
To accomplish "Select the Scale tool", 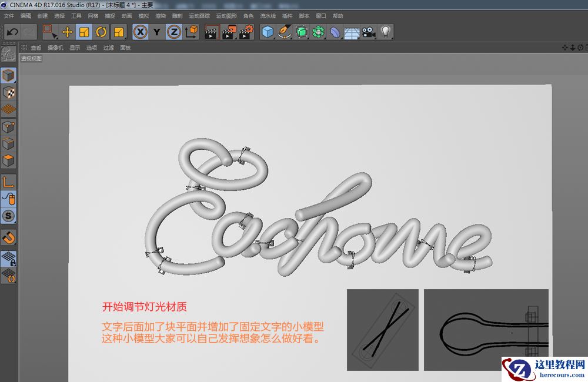I will 83,32.
